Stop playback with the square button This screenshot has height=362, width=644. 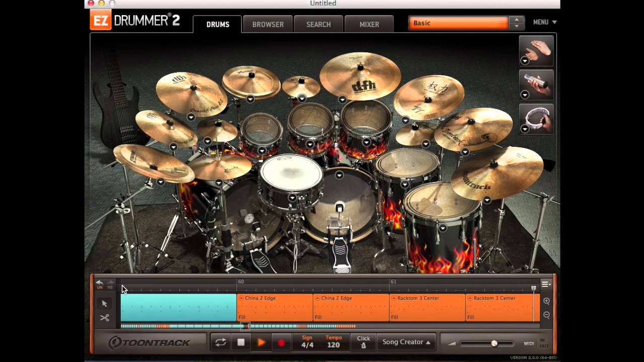click(241, 342)
